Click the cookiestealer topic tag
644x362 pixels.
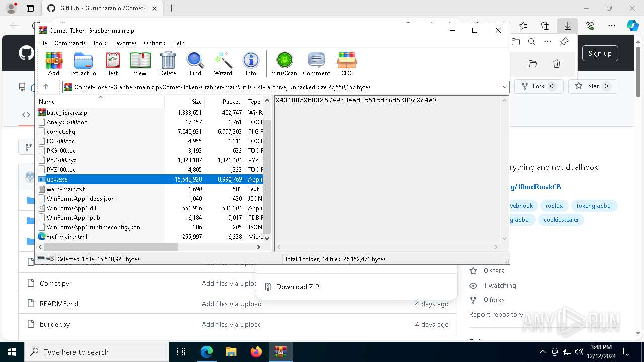[x=561, y=220]
